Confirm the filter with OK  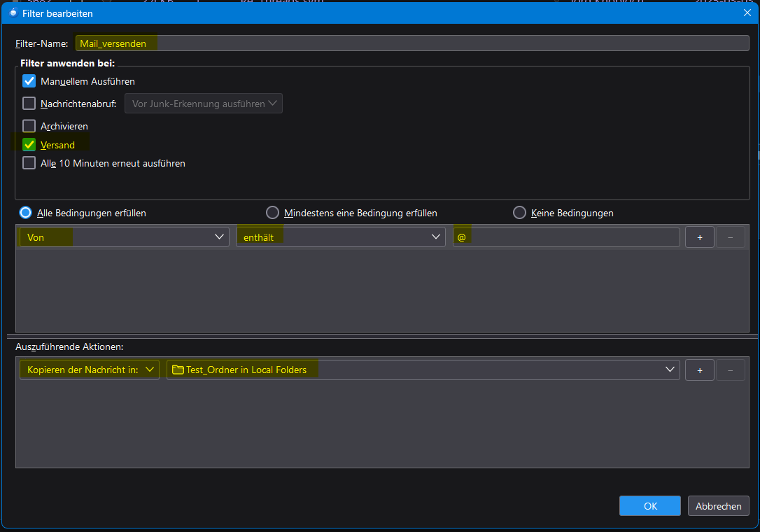649,506
